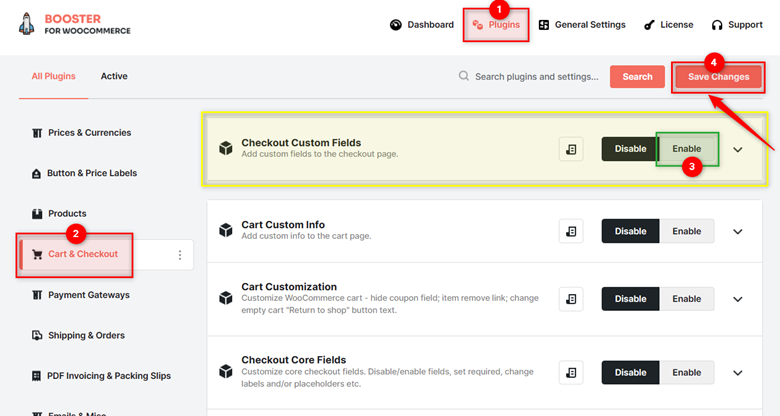
Task: Enable Cart Custom Info plugin
Action: click(687, 231)
